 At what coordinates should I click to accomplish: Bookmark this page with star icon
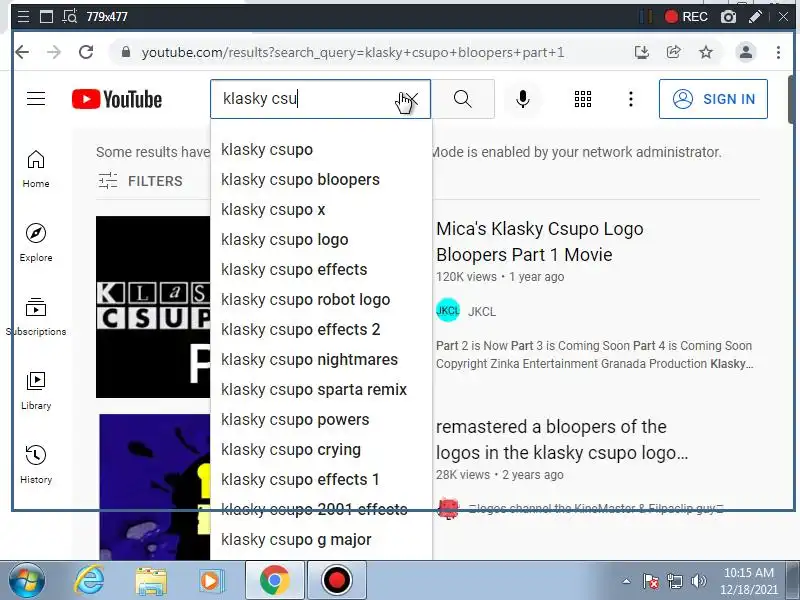tap(706, 52)
